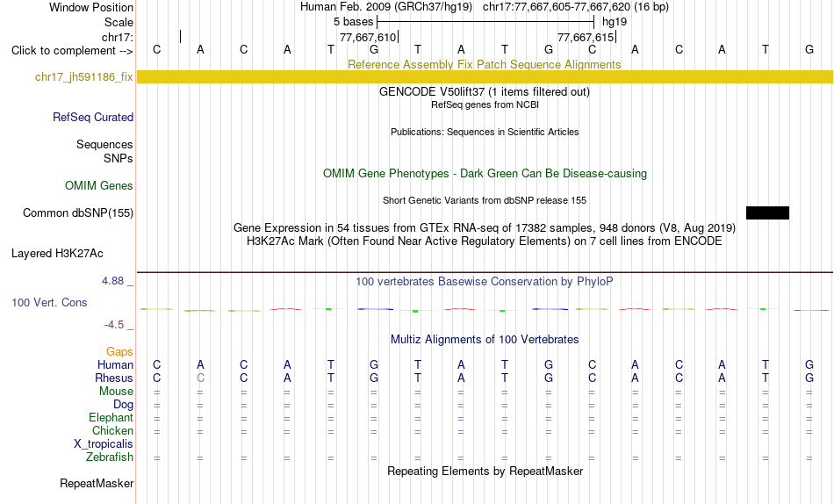Screen dimensions: 834x504
Task: Click the black Common dbSNP variant block
Action: [767, 212]
